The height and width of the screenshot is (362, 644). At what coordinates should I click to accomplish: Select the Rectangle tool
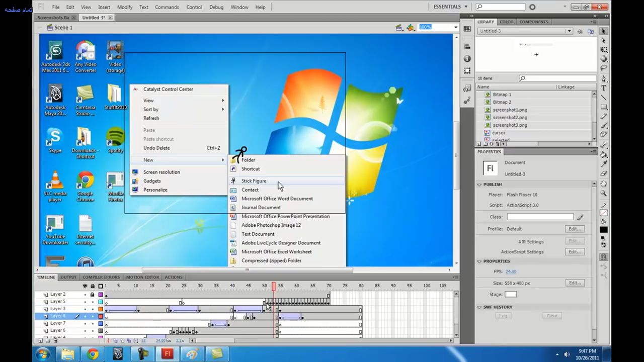[604, 106]
